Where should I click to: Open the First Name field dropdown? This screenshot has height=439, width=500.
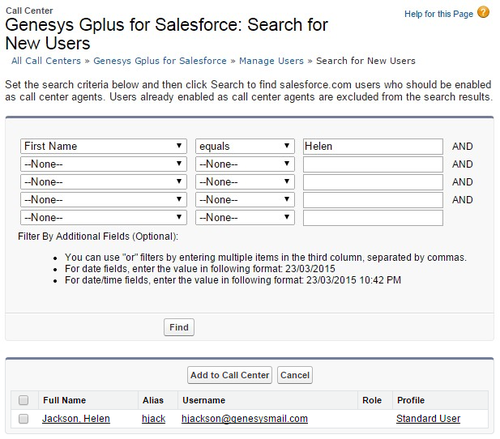click(103, 146)
